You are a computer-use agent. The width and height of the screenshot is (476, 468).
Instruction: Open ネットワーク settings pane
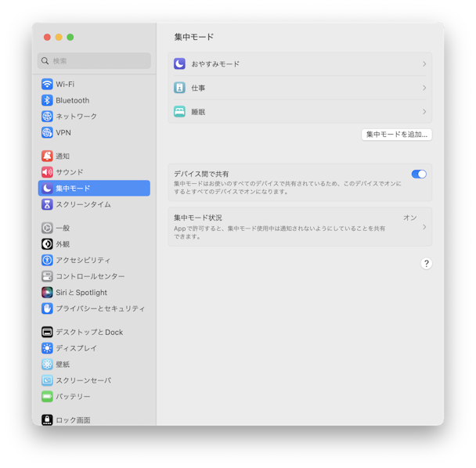[x=94, y=117]
